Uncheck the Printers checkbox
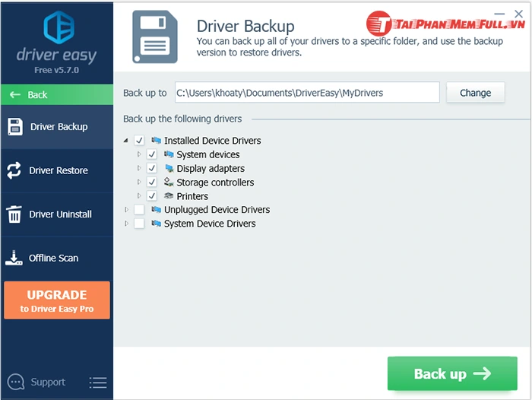The height and width of the screenshot is (400, 532). [152, 196]
